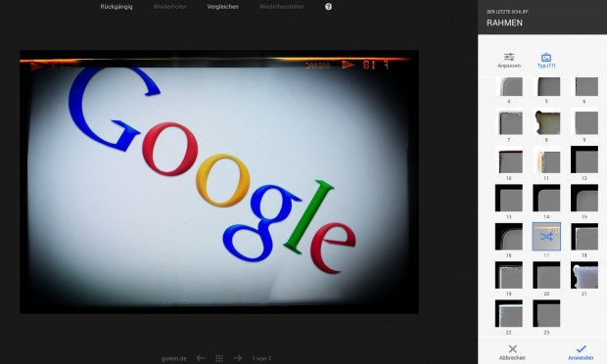Confirm with the Anwenden checkmark button
Screen dimensions: 607x364
[581, 352]
